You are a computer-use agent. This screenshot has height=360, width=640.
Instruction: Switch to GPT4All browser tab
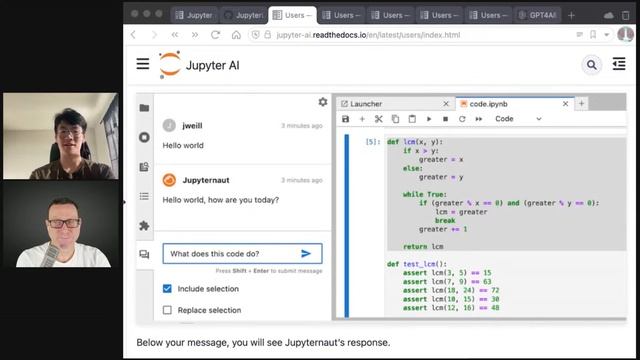tap(538, 16)
